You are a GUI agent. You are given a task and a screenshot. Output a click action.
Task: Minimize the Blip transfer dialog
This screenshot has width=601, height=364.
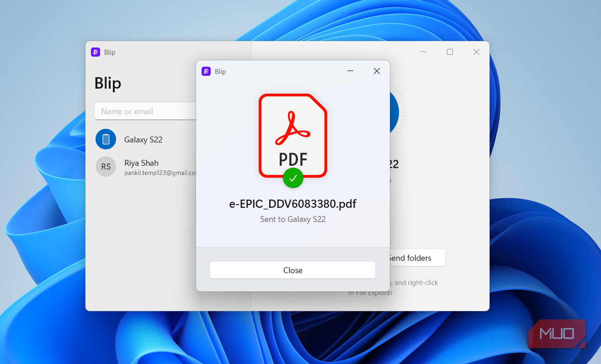[351, 71]
